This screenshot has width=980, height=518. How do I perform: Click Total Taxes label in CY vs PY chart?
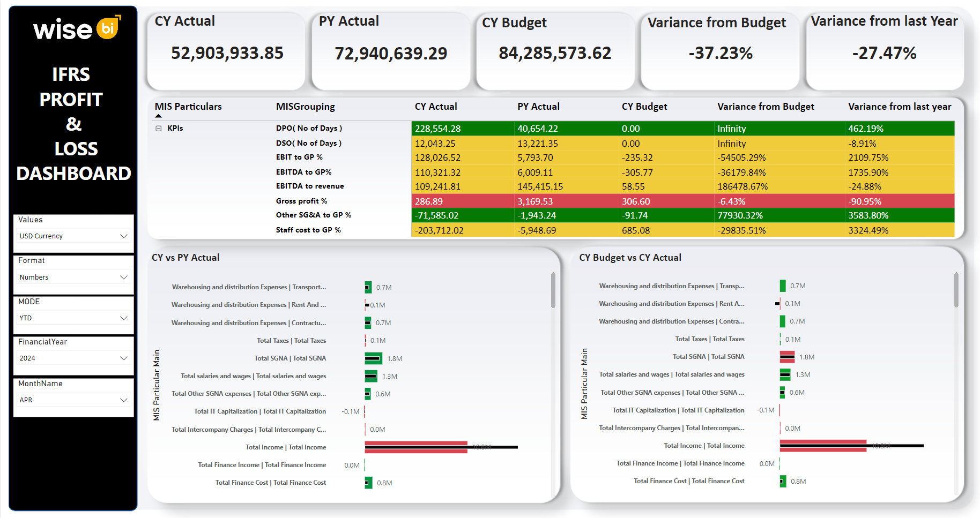tap(291, 341)
